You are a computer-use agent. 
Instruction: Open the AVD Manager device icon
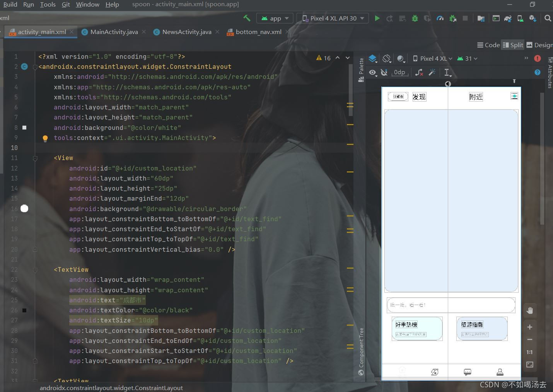click(521, 18)
